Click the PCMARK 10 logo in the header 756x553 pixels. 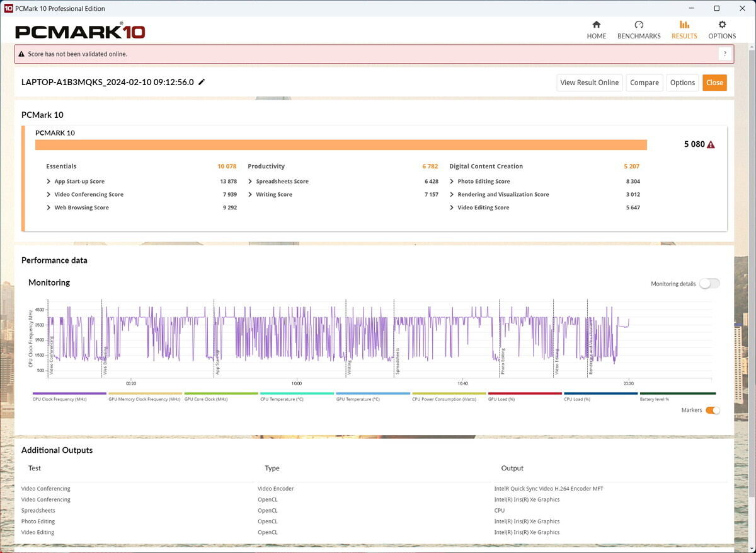coord(80,32)
